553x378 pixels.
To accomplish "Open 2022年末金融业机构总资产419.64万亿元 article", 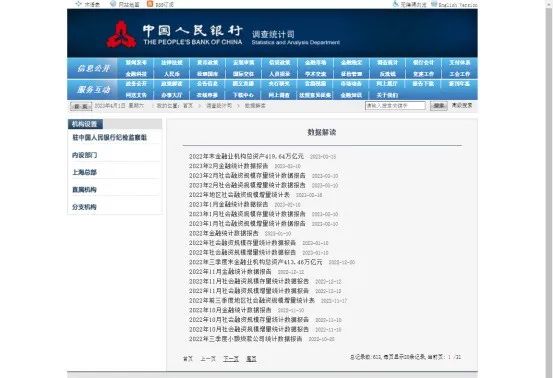I will pos(246,156).
